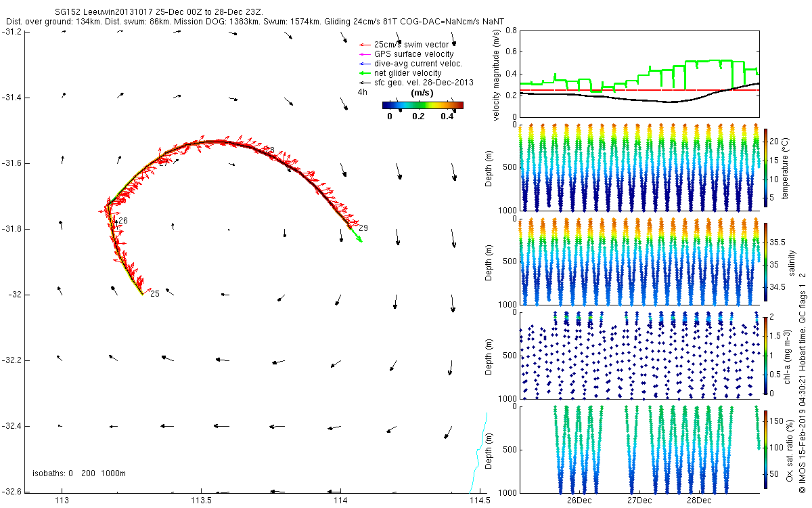Click the map longitude tick '113'

(62, 501)
